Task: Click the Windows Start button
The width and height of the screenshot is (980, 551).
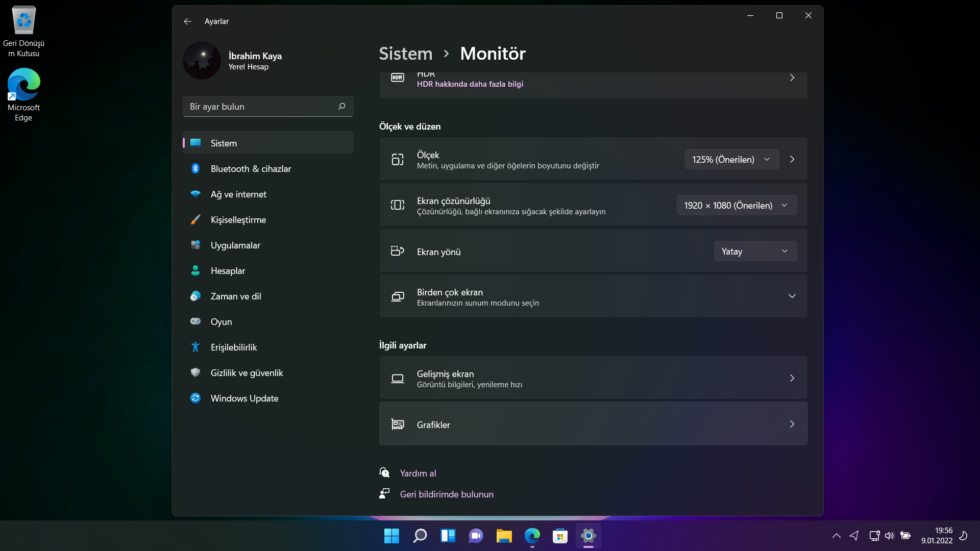Action: 391,536
